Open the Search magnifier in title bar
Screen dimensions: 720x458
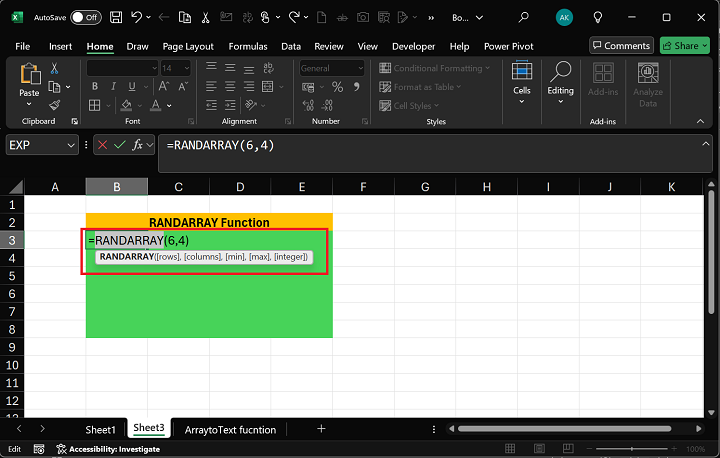[523, 17]
